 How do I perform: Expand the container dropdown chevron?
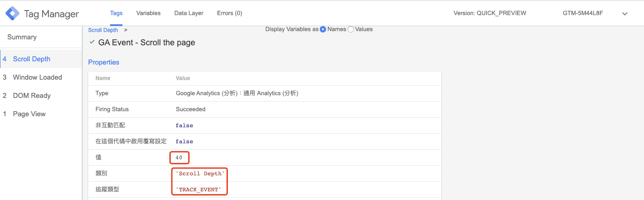(625, 14)
